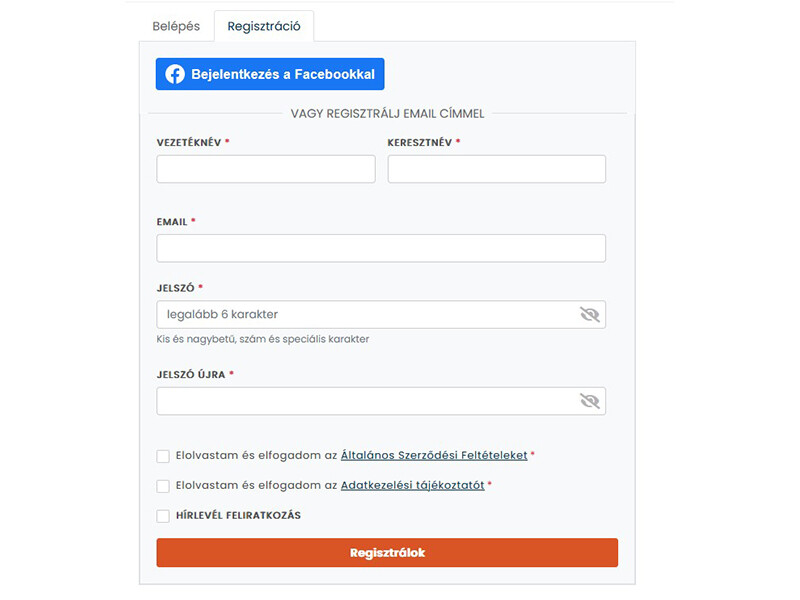Image resolution: width=800 pixels, height=600 pixels.
Task: Click the Vezetéknév field label
Action: 189,143
